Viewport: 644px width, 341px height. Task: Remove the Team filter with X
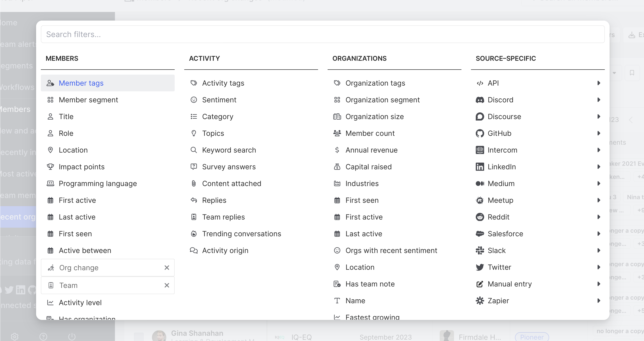pos(167,285)
